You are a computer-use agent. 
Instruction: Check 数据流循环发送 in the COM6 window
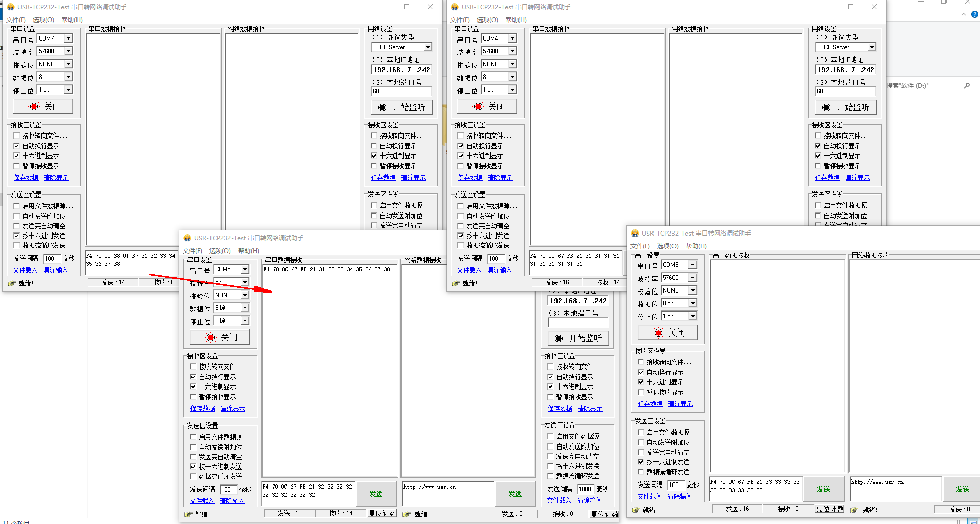click(x=641, y=472)
